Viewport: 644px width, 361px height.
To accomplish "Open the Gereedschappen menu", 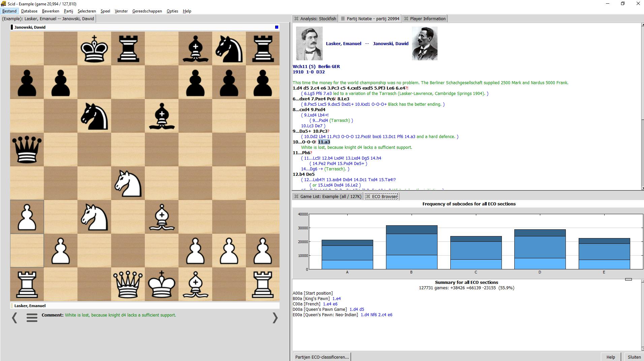I will pyautogui.click(x=147, y=11).
